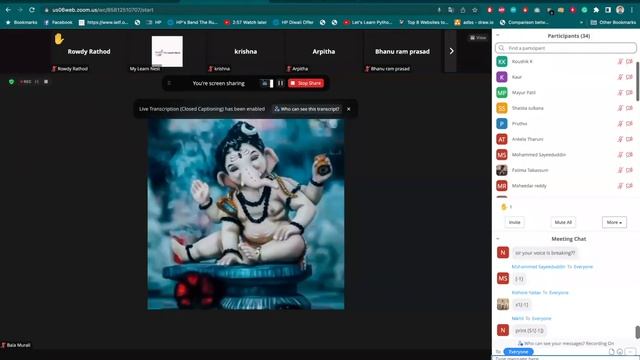This screenshot has width=640, height=360.
Task: Open the '2:57 Watch later' bookmark
Action: 245,22
